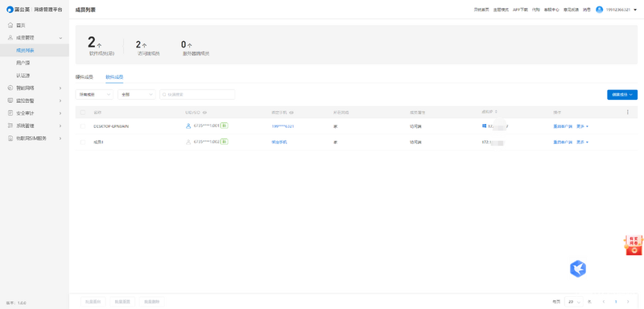The image size is (644, 309).
Task: Click the blue create member button
Action: 622,94
